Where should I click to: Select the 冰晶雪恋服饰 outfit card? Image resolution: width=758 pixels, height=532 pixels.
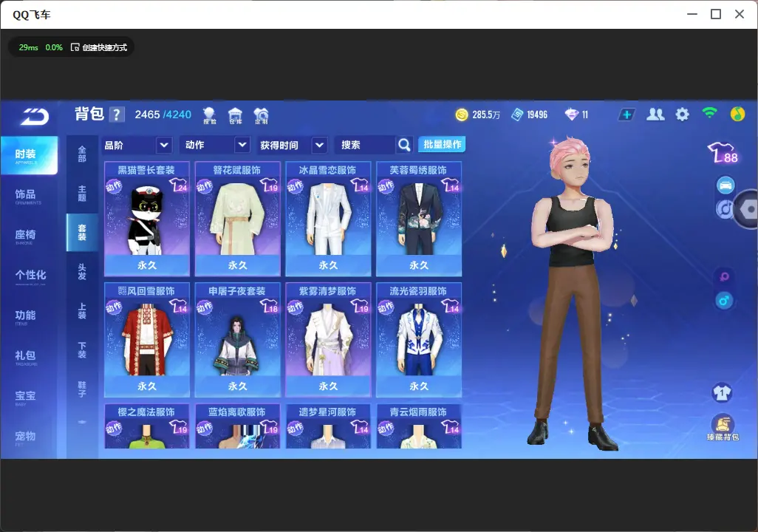coord(328,219)
